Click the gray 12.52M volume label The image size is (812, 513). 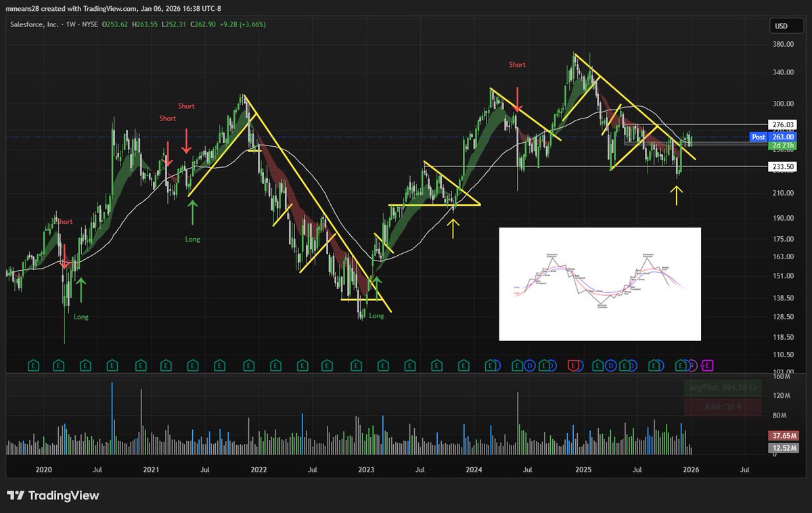click(x=784, y=447)
